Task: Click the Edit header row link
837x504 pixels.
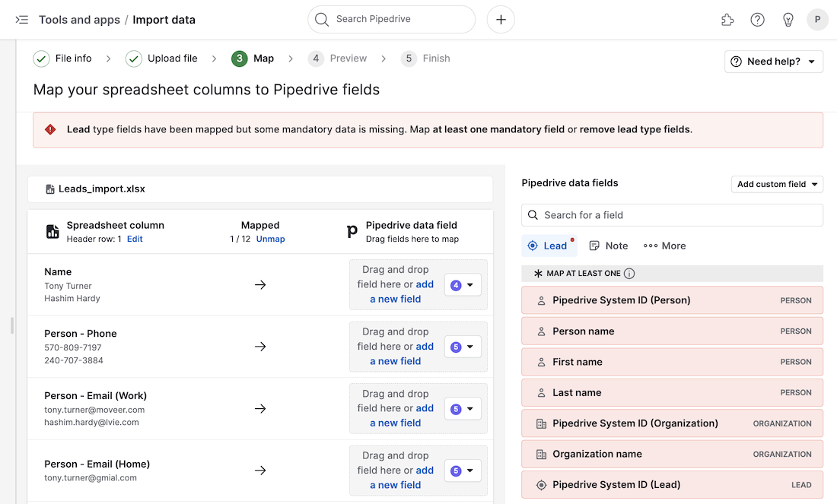Action: pos(135,239)
